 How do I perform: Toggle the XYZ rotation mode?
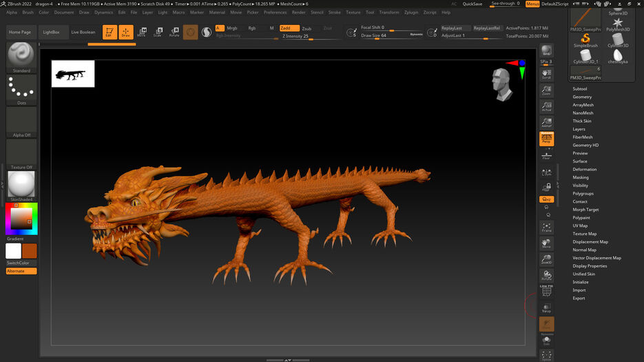point(546,199)
